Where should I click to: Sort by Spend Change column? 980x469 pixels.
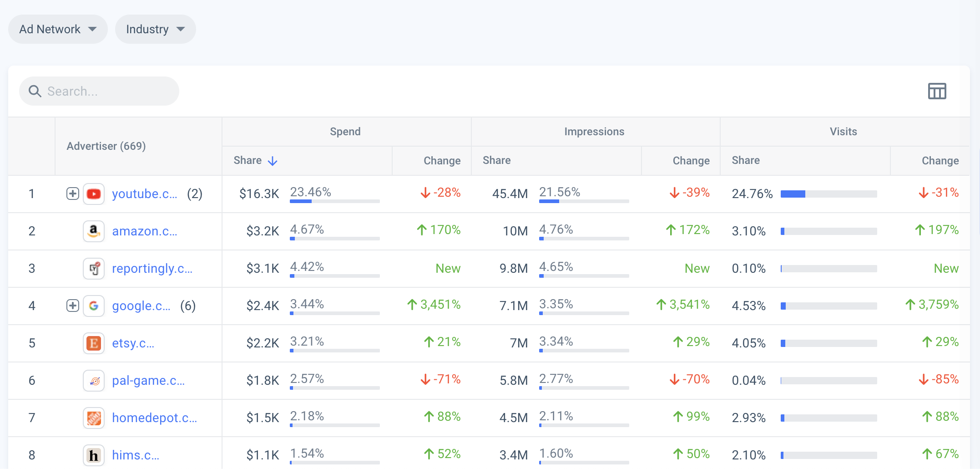[x=442, y=161]
